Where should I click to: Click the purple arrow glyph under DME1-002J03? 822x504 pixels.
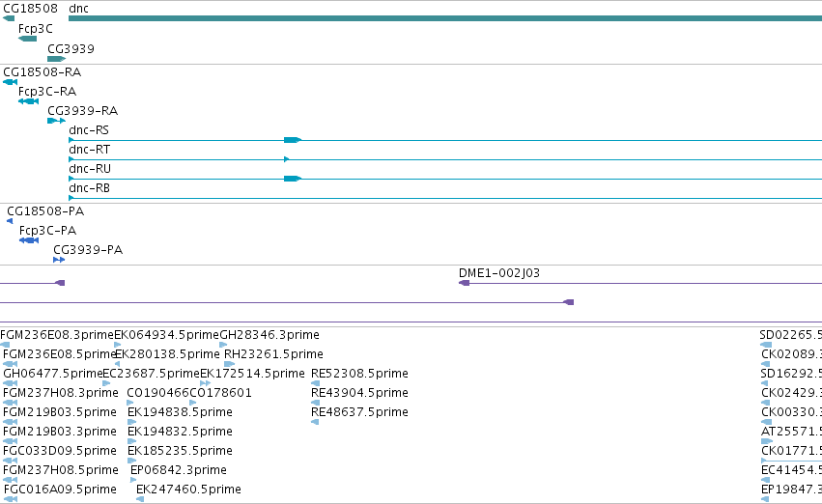464,283
